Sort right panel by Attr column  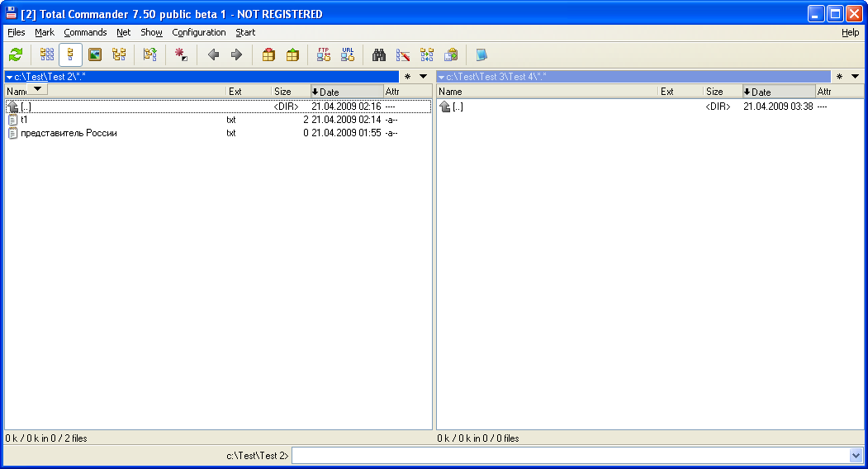(839, 92)
